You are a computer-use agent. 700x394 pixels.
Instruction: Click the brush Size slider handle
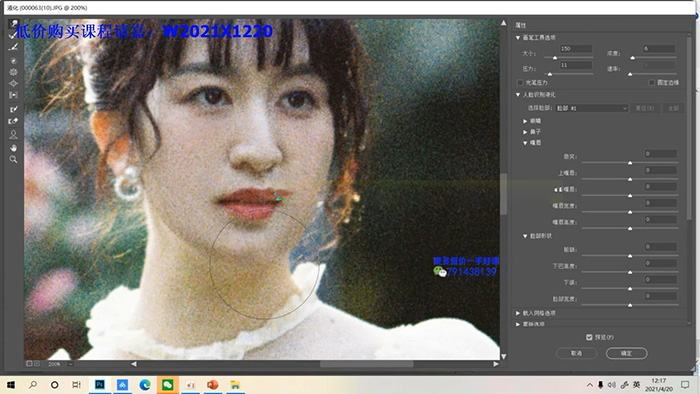pos(555,58)
